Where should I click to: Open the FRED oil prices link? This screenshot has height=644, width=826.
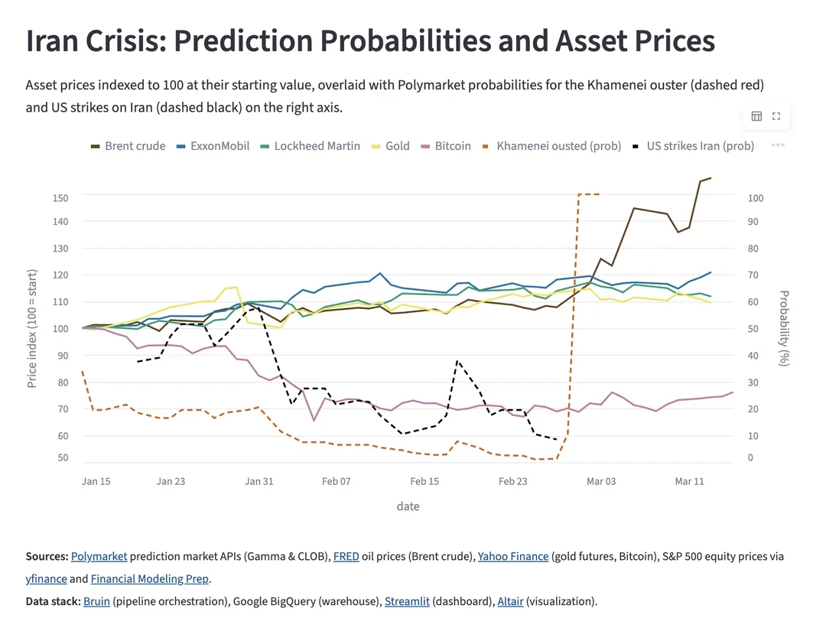point(346,556)
